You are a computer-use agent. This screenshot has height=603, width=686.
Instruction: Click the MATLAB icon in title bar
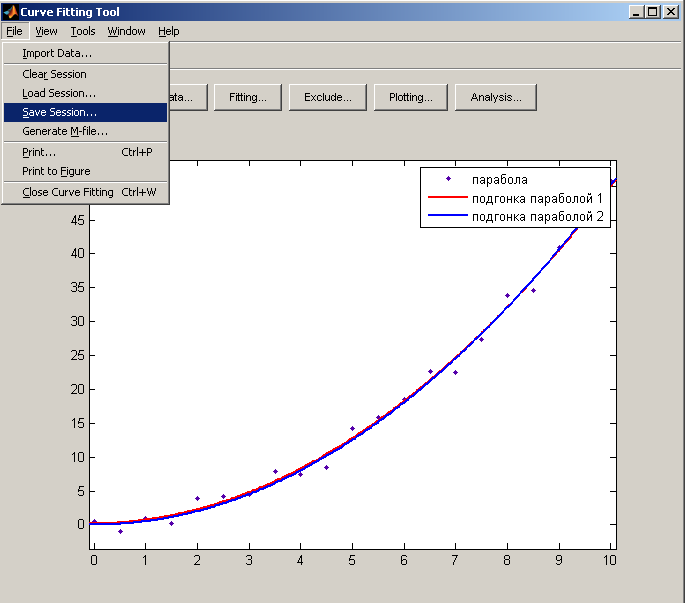[x=10, y=12]
